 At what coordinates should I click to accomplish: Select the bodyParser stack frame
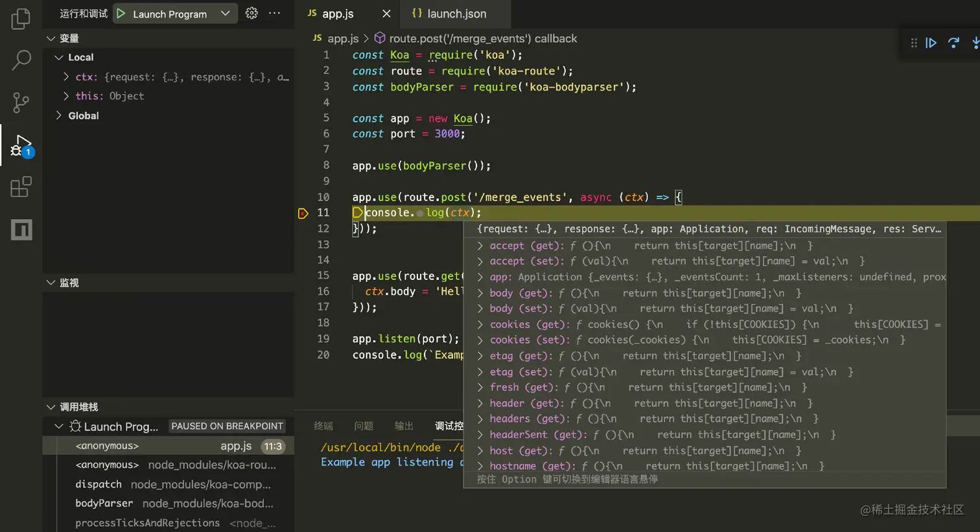[169, 503]
